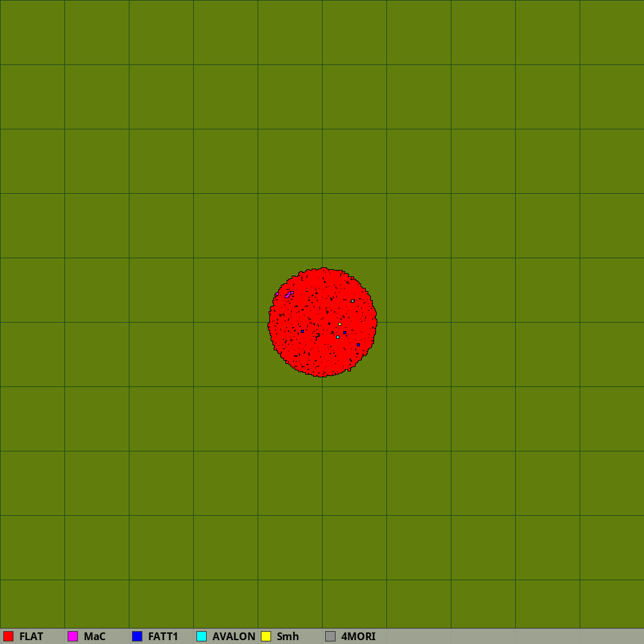Image resolution: width=644 pixels, height=644 pixels.
Task: Select the FLAT player label
Action: tap(31, 636)
